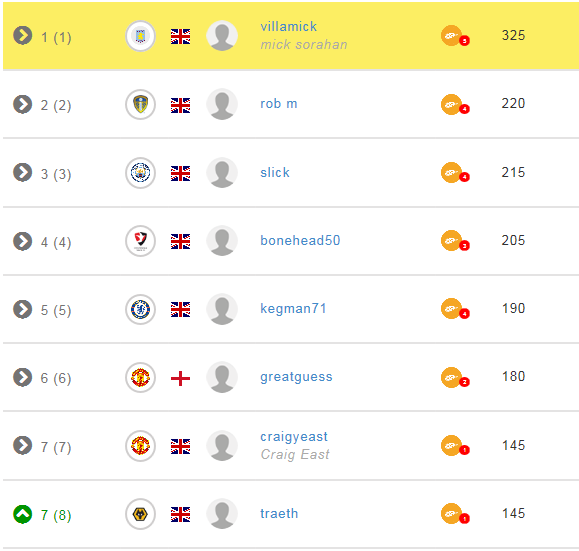Open rob m profile link
Viewport: 579px width, 551px height.
tap(279, 104)
